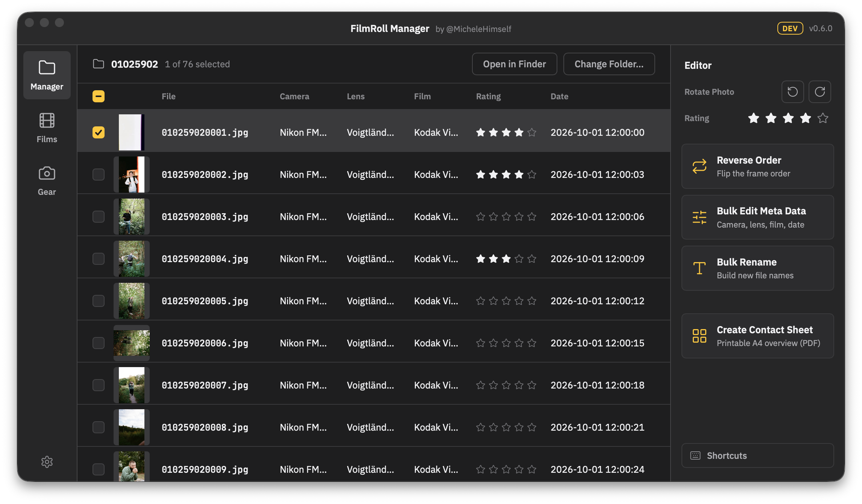The width and height of the screenshot is (862, 504).
Task: Click Nikon FM... in 010259020005.jpg row
Action: tap(303, 301)
